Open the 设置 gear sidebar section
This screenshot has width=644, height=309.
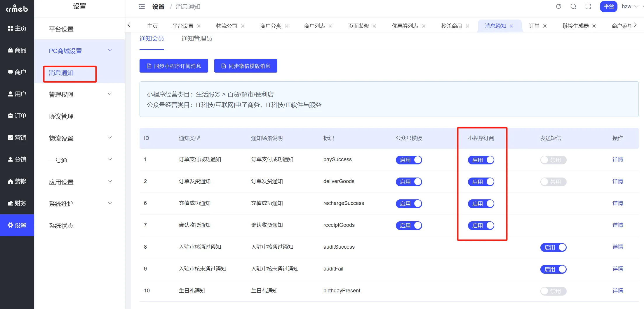point(17,225)
